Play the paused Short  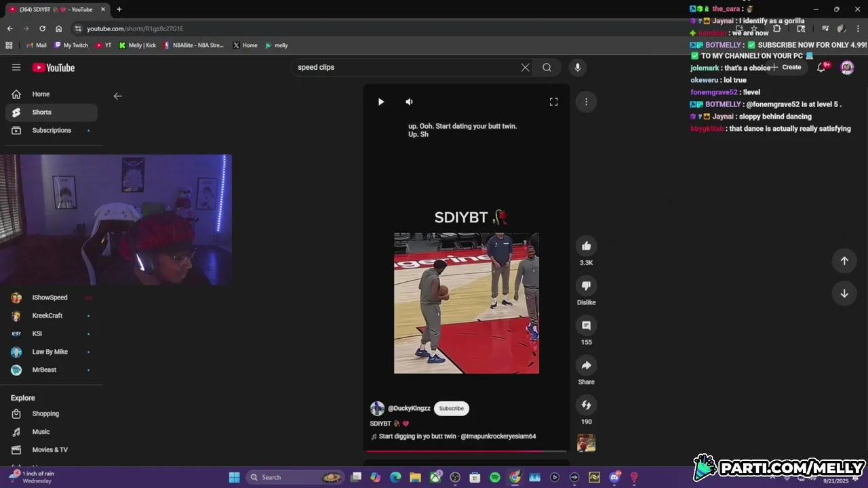pos(381,102)
